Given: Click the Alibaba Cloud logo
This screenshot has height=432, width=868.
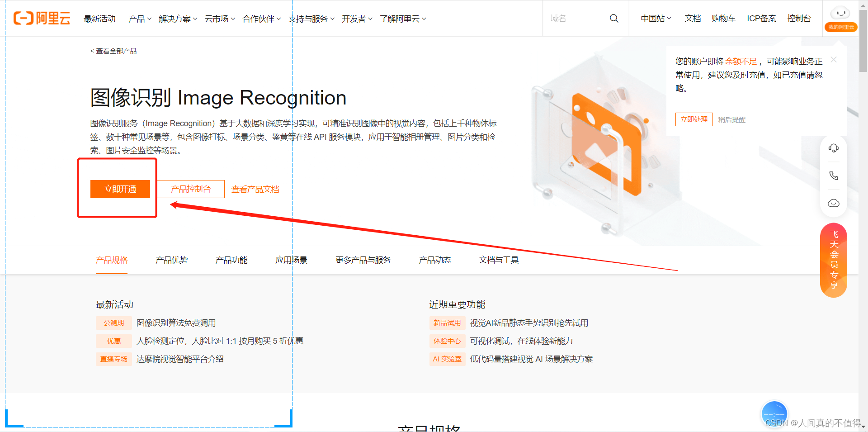Looking at the screenshot, I should click(x=42, y=18).
